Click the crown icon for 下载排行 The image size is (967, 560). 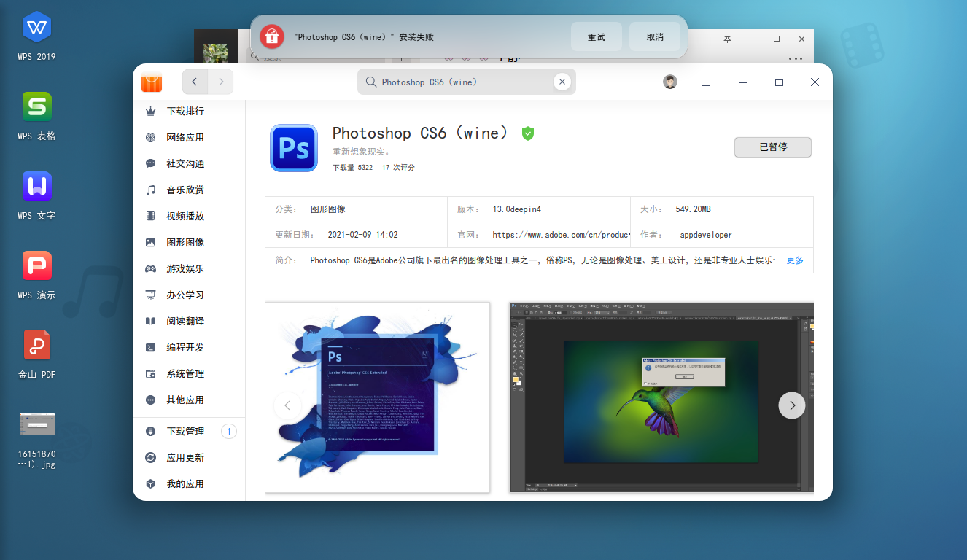click(x=151, y=112)
